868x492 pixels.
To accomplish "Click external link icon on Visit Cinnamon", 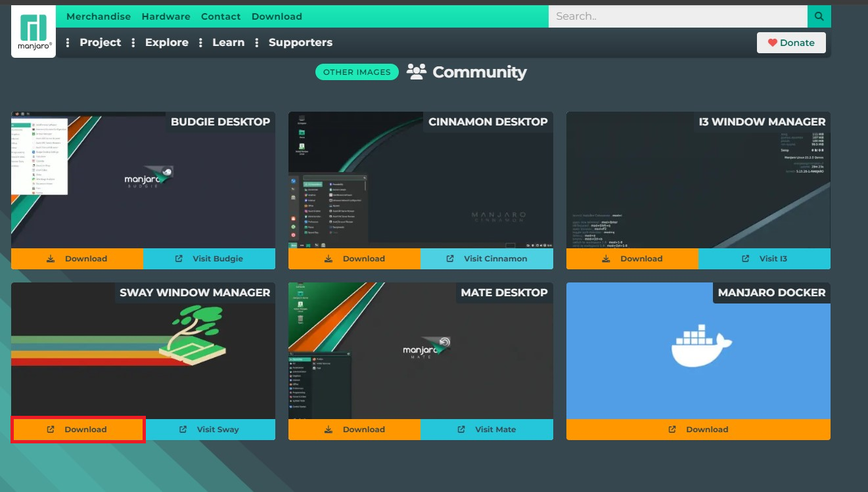I will point(450,259).
